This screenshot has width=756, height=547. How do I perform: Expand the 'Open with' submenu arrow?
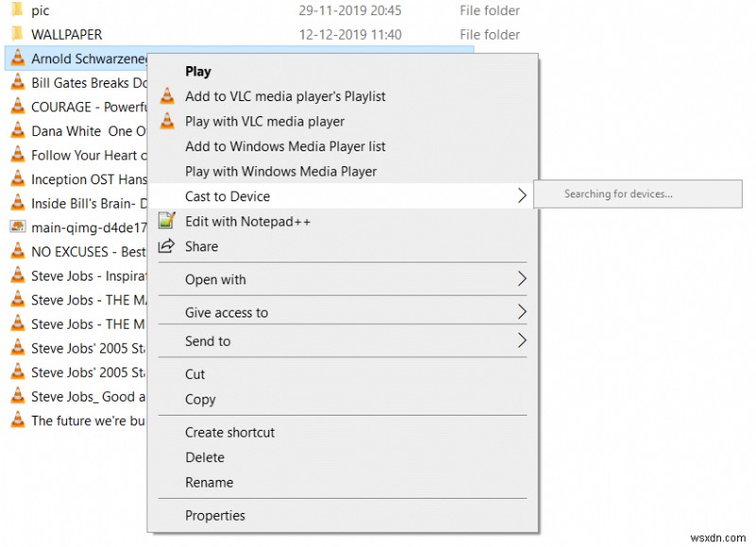click(x=522, y=280)
